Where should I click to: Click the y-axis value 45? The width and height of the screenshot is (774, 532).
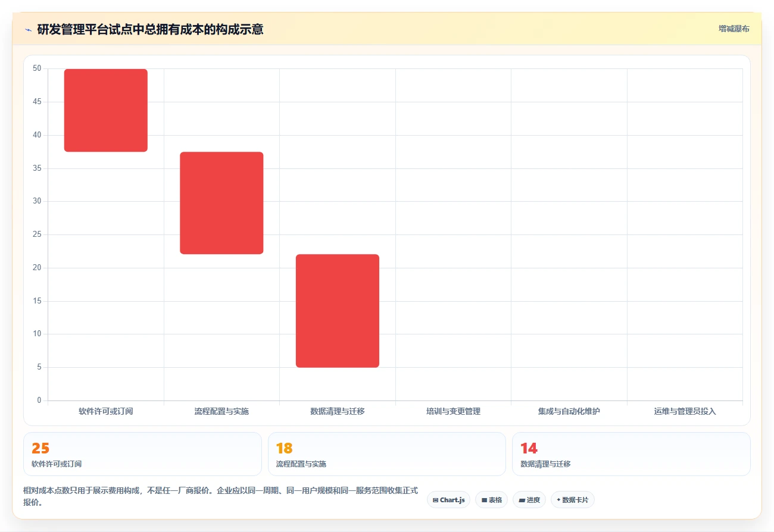click(x=37, y=102)
